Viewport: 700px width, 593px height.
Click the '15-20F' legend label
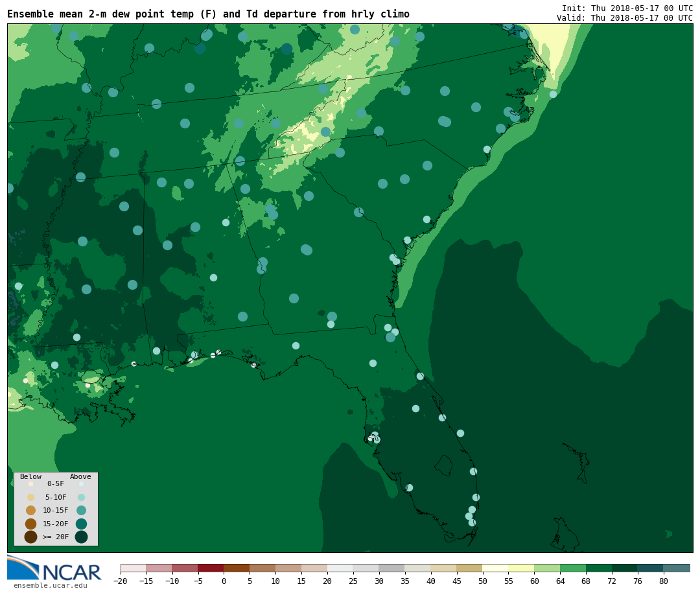pyautogui.click(x=56, y=524)
